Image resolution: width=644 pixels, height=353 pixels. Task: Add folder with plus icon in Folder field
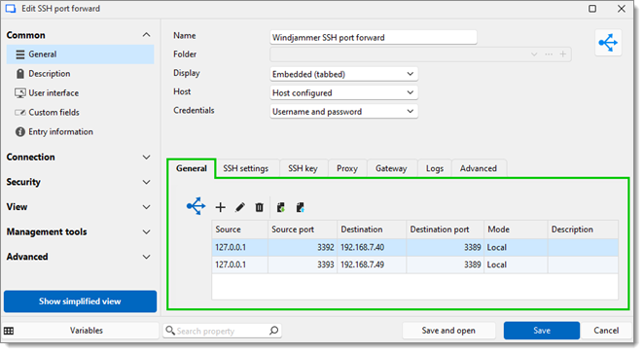pyautogui.click(x=562, y=54)
